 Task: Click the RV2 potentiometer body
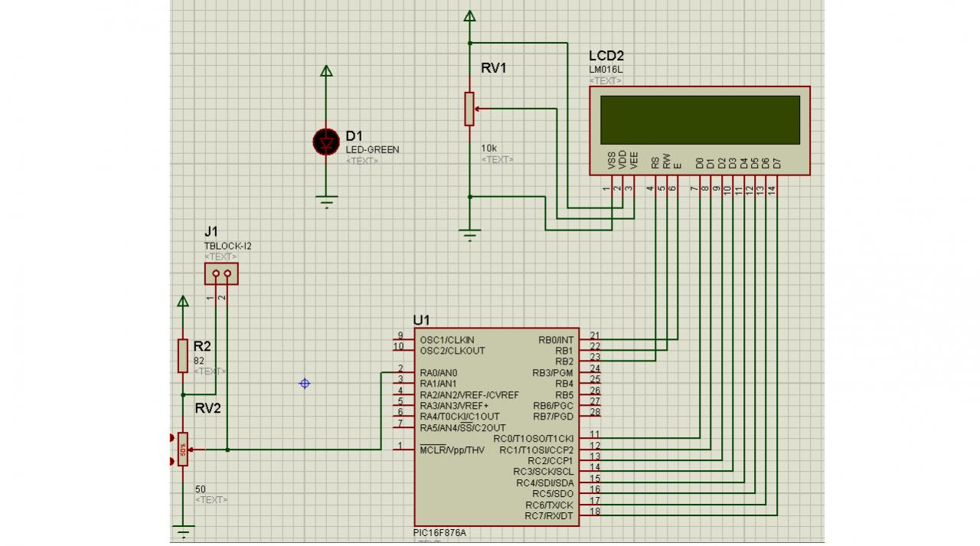[182, 450]
